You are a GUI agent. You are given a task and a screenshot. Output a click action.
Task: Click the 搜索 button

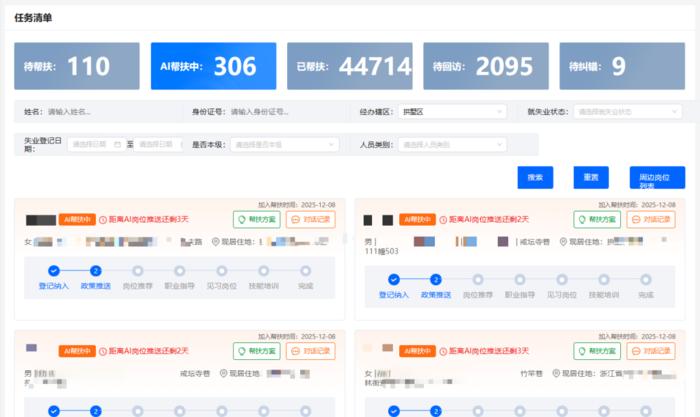pos(535,177)
